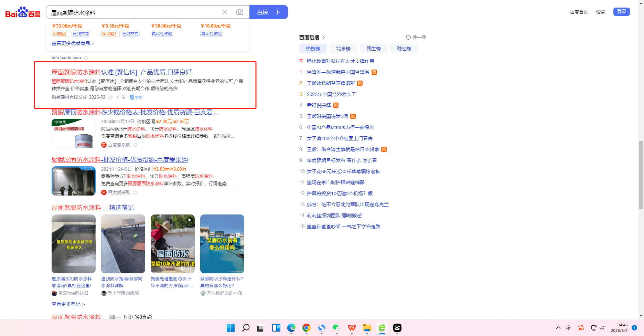This screenshot has height=336, width=644.
Task: Open the Windows Start menu
Action: pos(230,328)
